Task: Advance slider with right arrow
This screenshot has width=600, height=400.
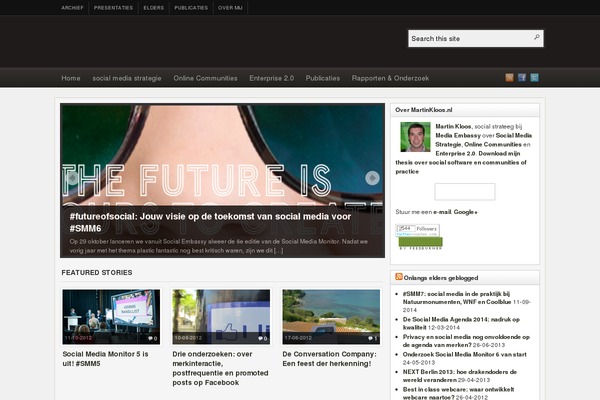Action: pos(372,178)
